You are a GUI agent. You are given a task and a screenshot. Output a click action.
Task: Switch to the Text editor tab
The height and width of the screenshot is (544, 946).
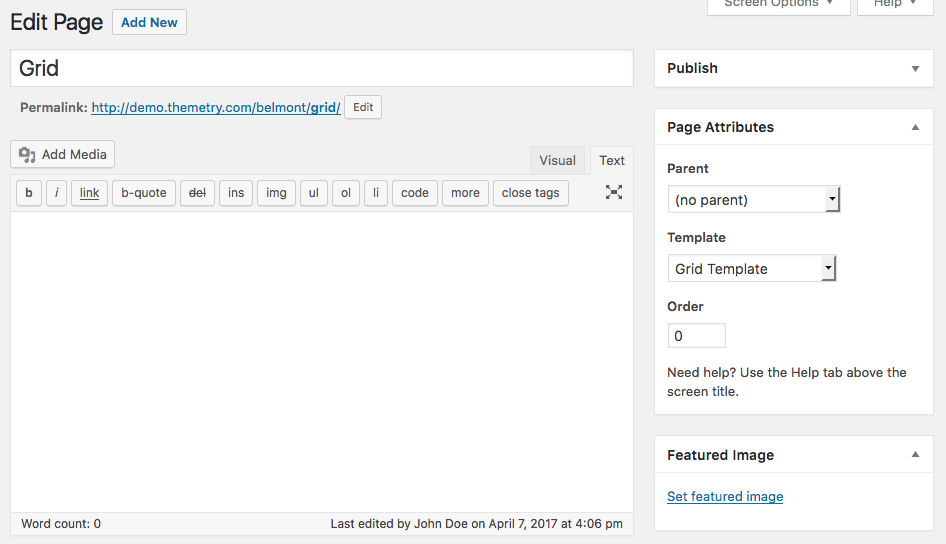(612, 160)
